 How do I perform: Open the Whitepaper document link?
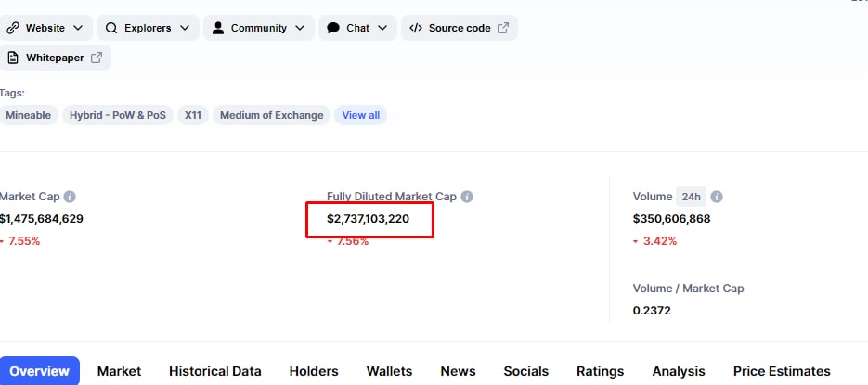click(x=55, y=58)
